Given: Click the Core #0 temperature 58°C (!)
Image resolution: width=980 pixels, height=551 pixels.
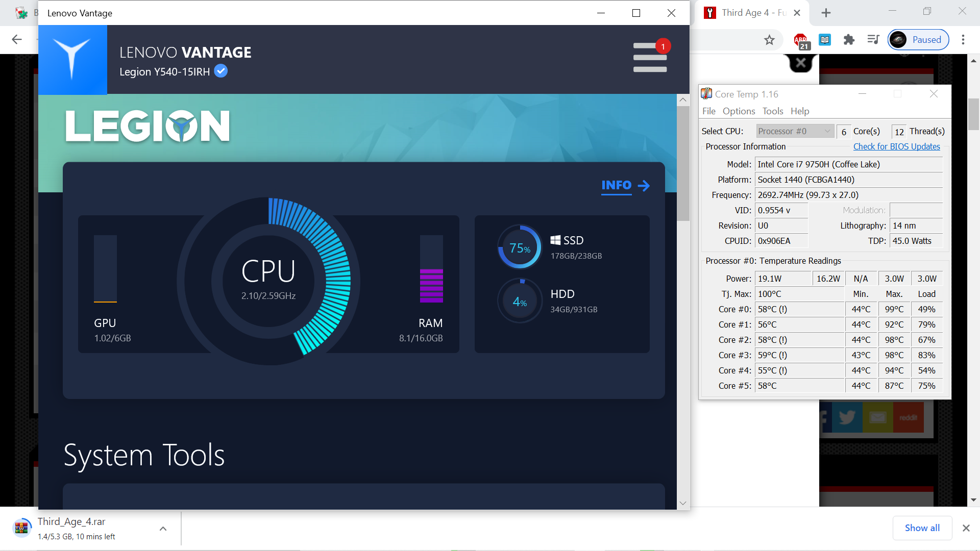Looking at the screenshot, I should tap(799, 309).
